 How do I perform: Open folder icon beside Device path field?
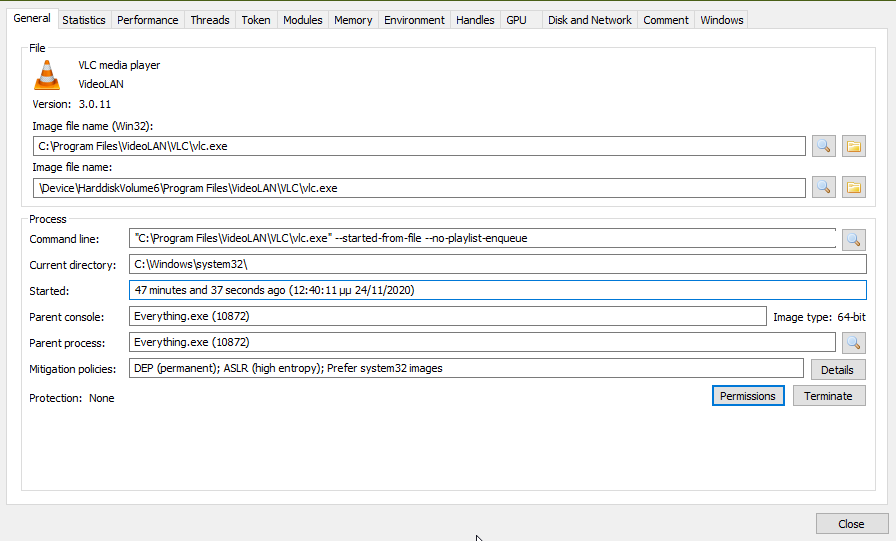tap(854, 187)
